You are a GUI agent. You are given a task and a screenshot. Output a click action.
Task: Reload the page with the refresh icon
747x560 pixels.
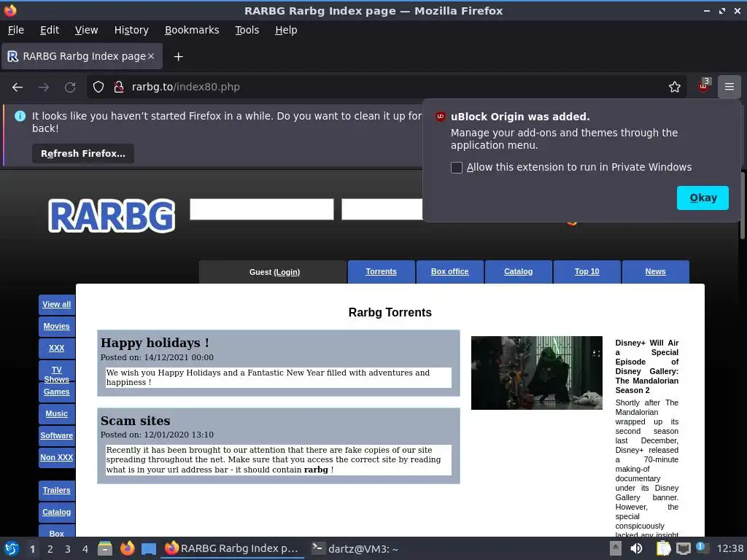click(x=70, y=87)
